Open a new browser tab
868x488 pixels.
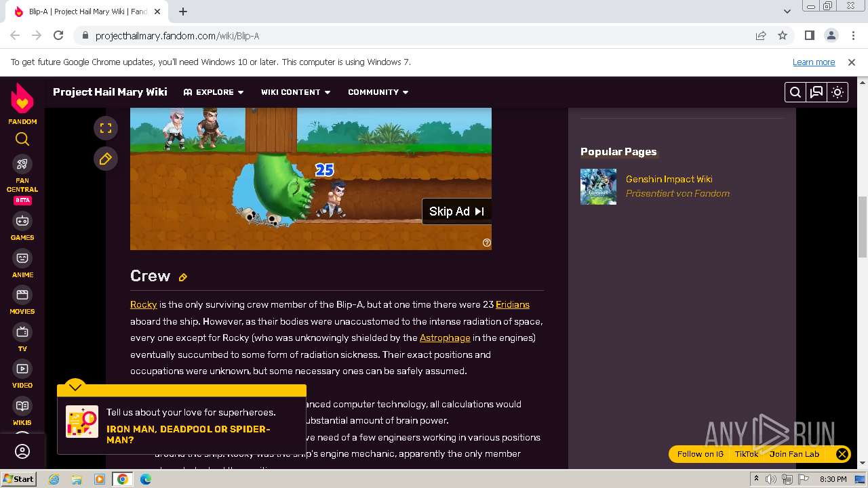[x=183, y=12]
